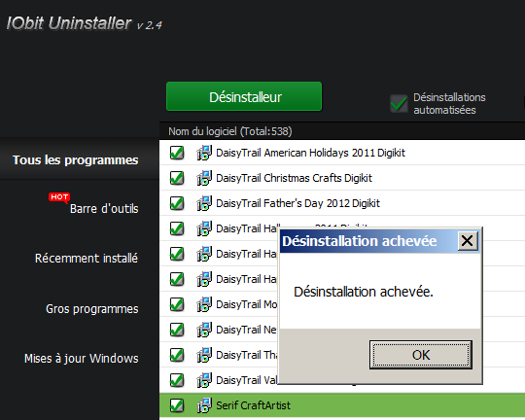Image resolution: width=525 pixels, height=420 pixels.
Task: Click installer icon of DaisyTrail Father's Day 2012
Action: 204,203
